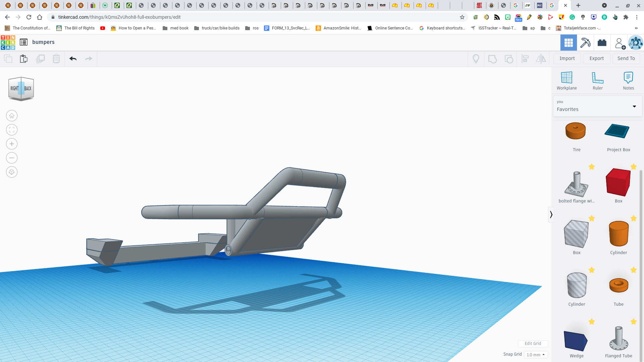Open the Favorites shapes dropdown
Image resolution: width=644 pixels, height=362 pixels.
coord(597,106)
